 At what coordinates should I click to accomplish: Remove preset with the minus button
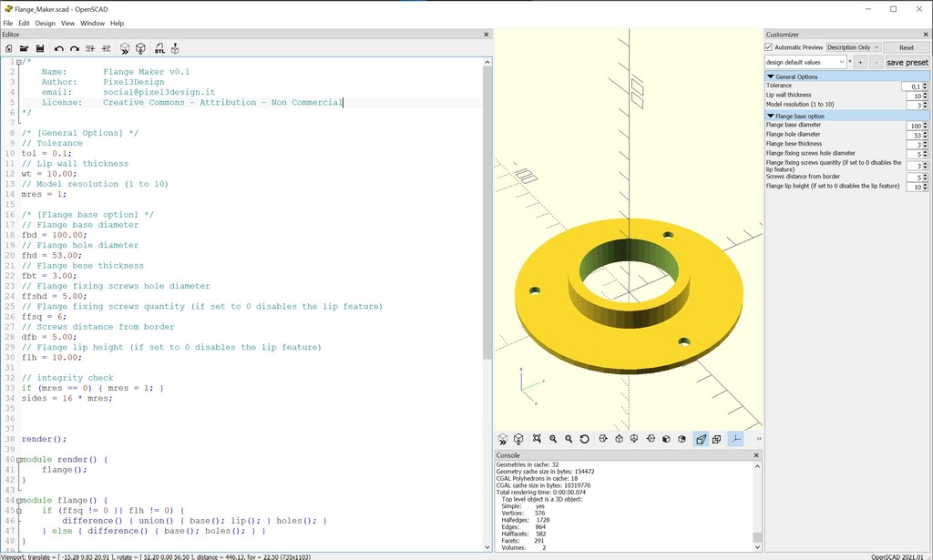(876, 62)
